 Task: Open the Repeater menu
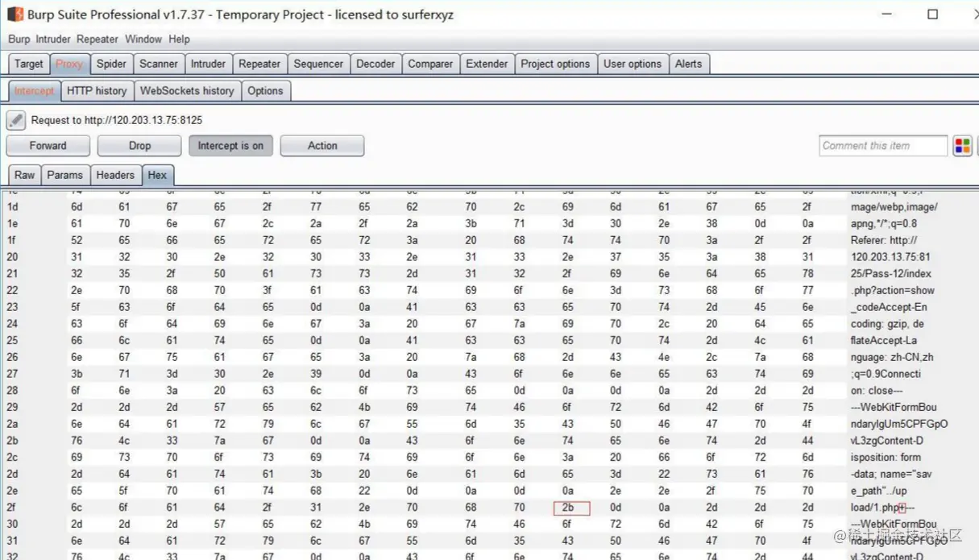coord(98,39)
